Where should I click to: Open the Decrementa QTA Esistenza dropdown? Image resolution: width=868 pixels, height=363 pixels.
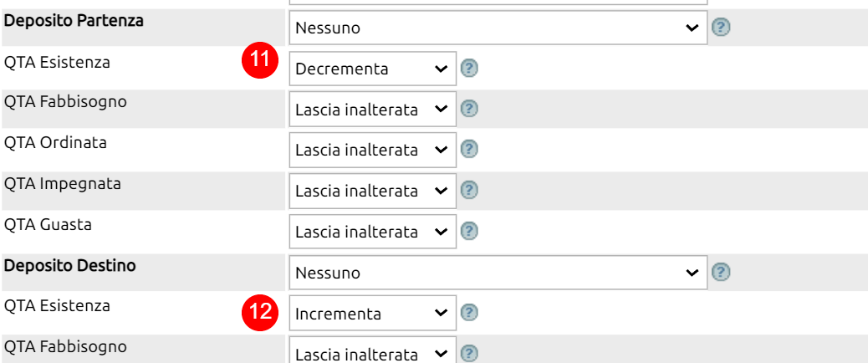point(373,69)
